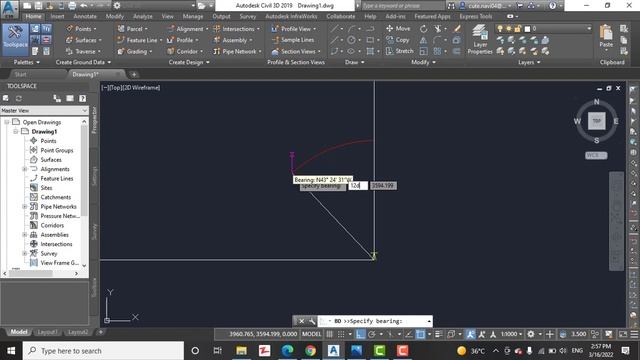
Task: Open the Surfaces dropdown
Action: pyautogui.click(x=84, y=40)
